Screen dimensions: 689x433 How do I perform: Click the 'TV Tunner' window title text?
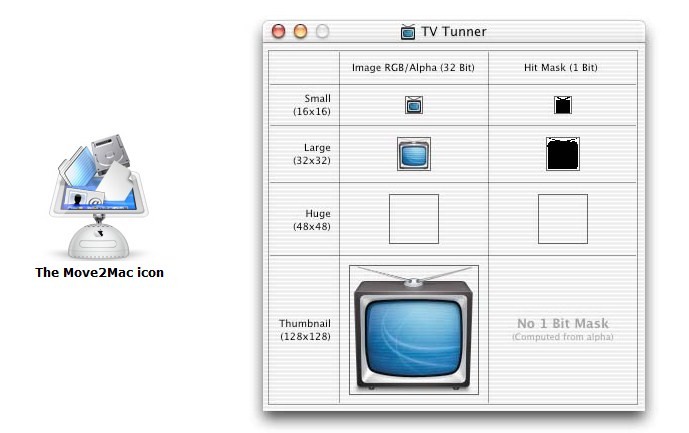[x=454, y=32]
